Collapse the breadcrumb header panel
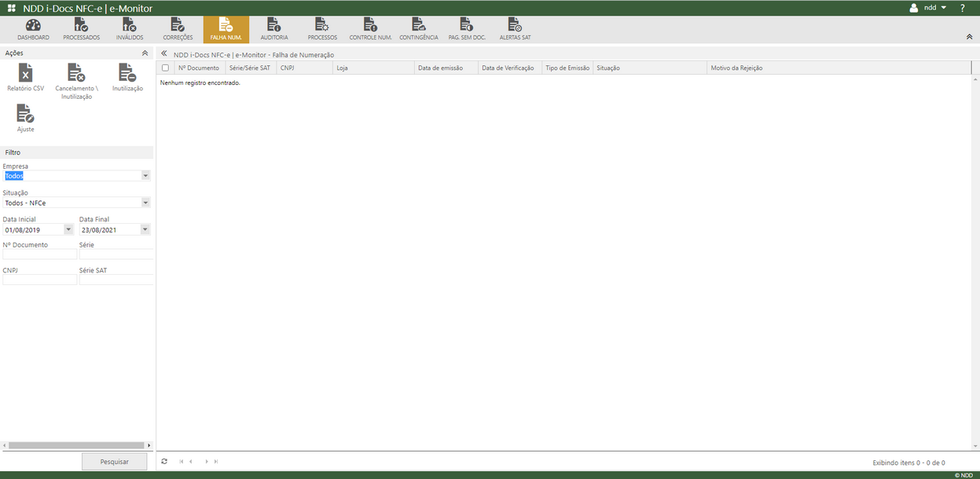Viewport: 980px width, 479px height. (163, 54)
